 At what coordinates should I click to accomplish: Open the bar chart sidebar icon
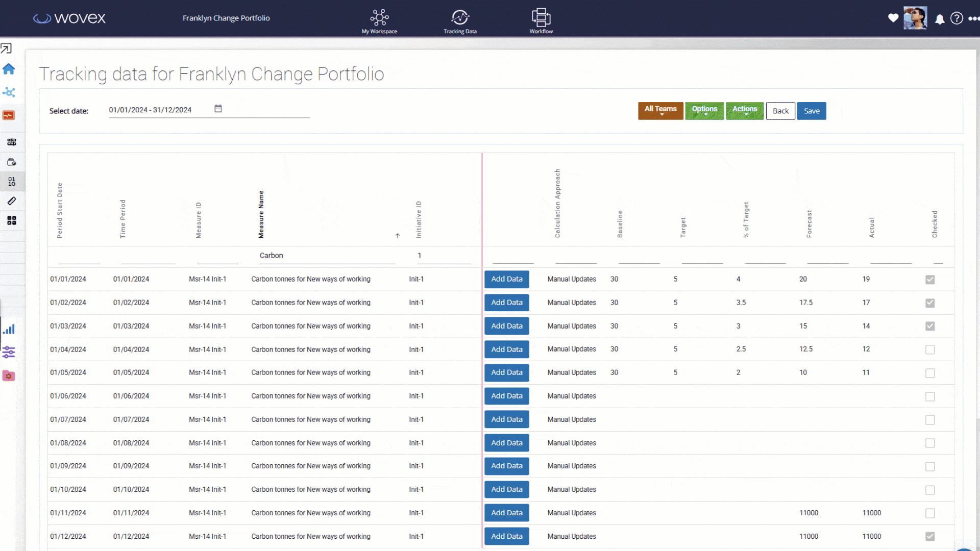[9, 330]
